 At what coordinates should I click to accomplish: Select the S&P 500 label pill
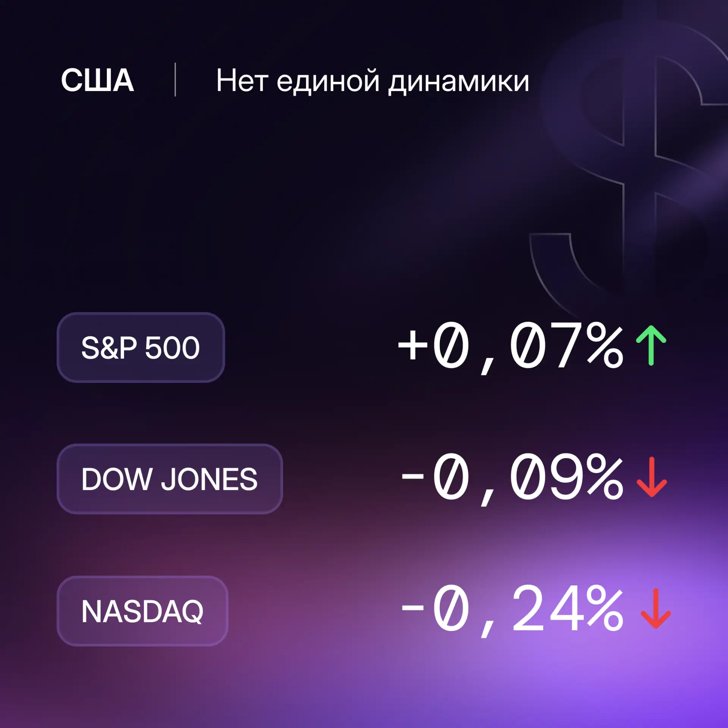tap(141, 348)
